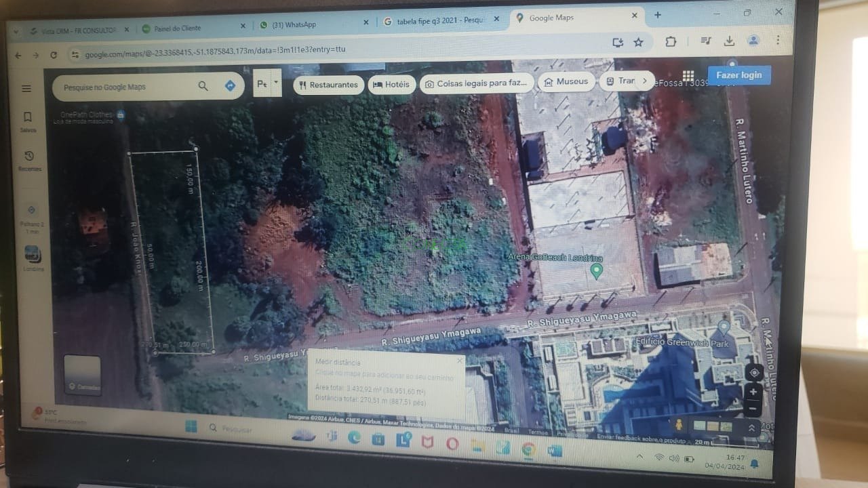Expand the input language dropdown arrow

tap(276, 83)
